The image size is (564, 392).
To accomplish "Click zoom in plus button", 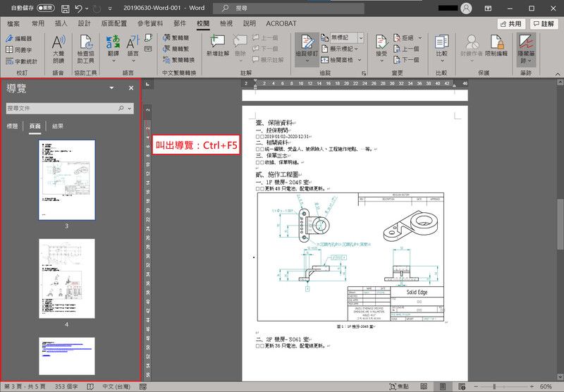I will coord(532,386).
